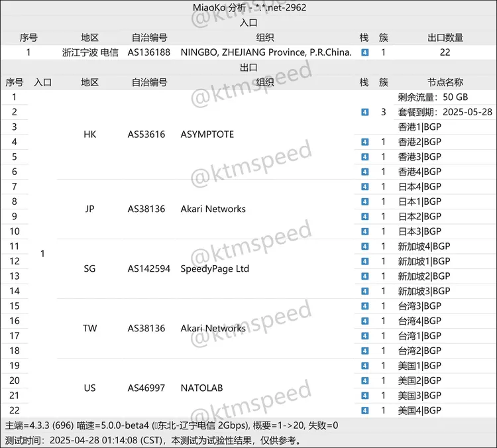Click the IPv4 icon beside 美国4|BGP
The width and height of the screenshot is (497, 448).
pos(364,411)
